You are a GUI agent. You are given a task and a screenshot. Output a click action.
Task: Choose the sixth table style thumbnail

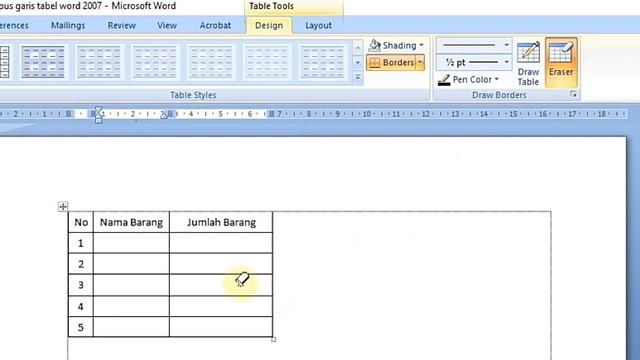(x=323, y=62)
